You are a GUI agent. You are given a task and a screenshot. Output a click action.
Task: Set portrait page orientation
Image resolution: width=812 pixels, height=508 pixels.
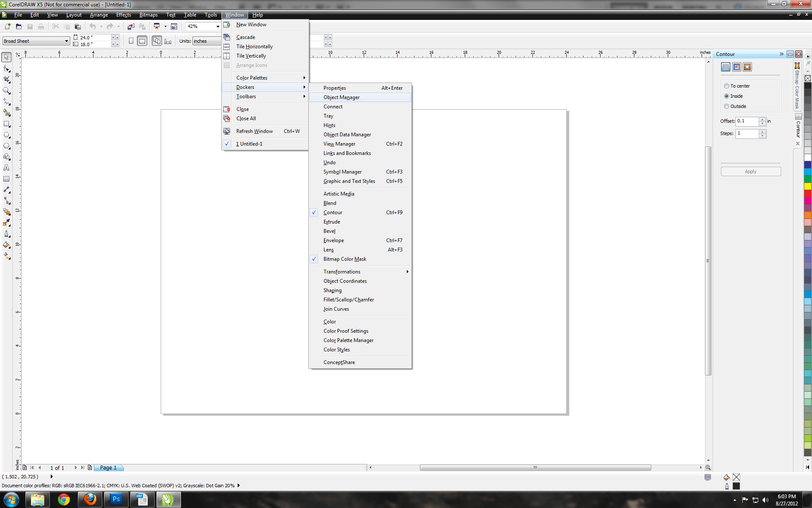pyautogui.click(x=131, y=41)
